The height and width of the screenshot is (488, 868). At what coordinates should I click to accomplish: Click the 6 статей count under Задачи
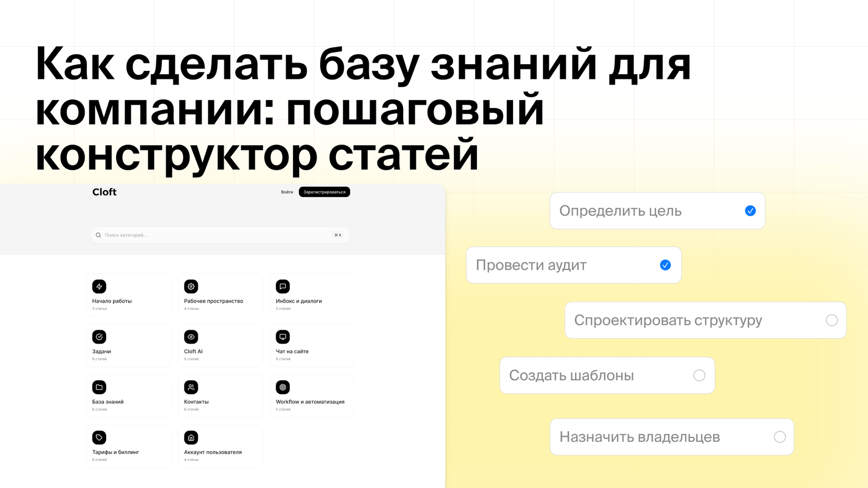click(99, 359)
